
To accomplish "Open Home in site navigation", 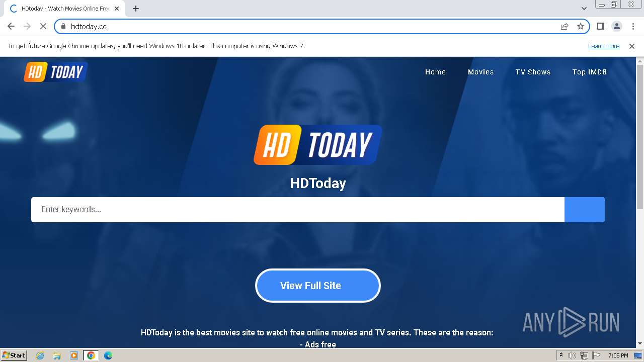I will click(x=435, y=72).
